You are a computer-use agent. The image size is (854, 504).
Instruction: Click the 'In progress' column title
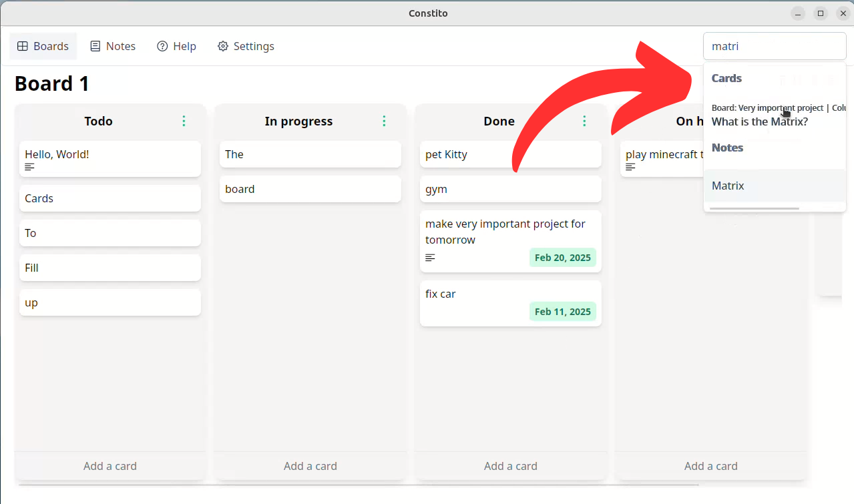click(298, 121)
